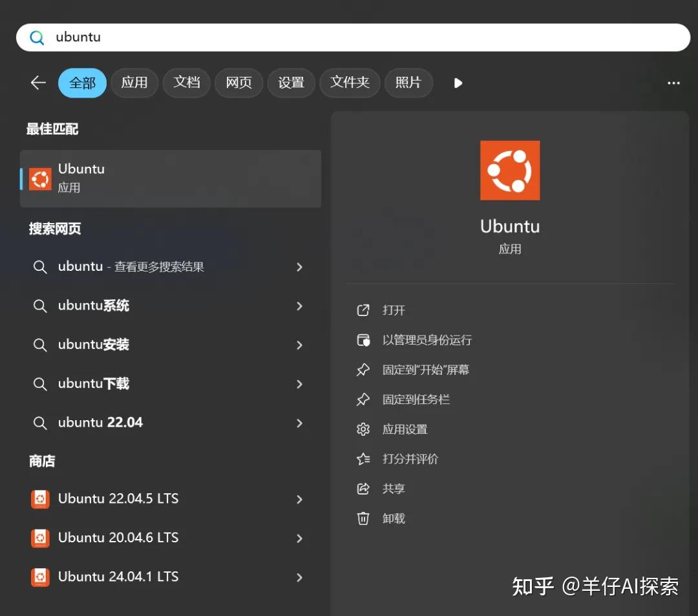Screen dimensions: 698x616
Task: Expand chevron for Ubuntu 24.04.1 LTS
Action: 299,578
